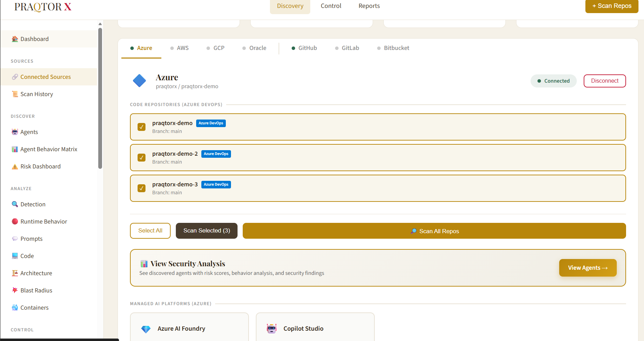644x341 pixels.
Task: Toggle the praqtorx-demo-2 checkbox
Action: click(141, 158)
